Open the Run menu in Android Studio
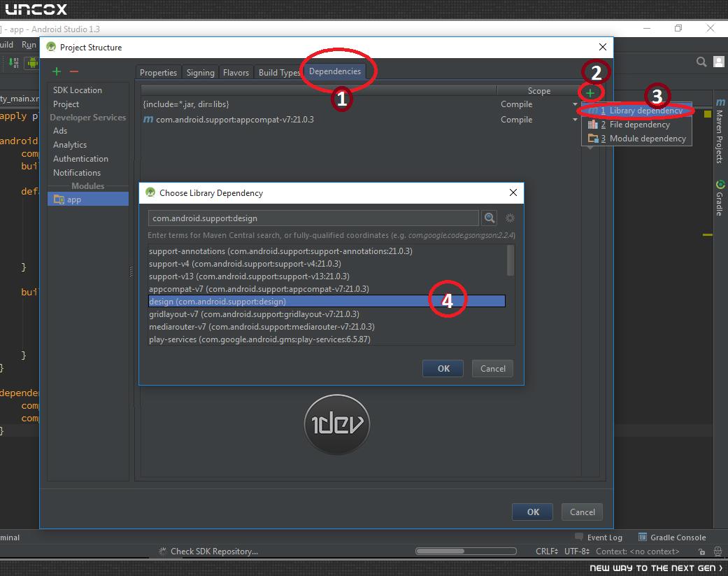The image size is (728, 576). (x=29, y=45)
